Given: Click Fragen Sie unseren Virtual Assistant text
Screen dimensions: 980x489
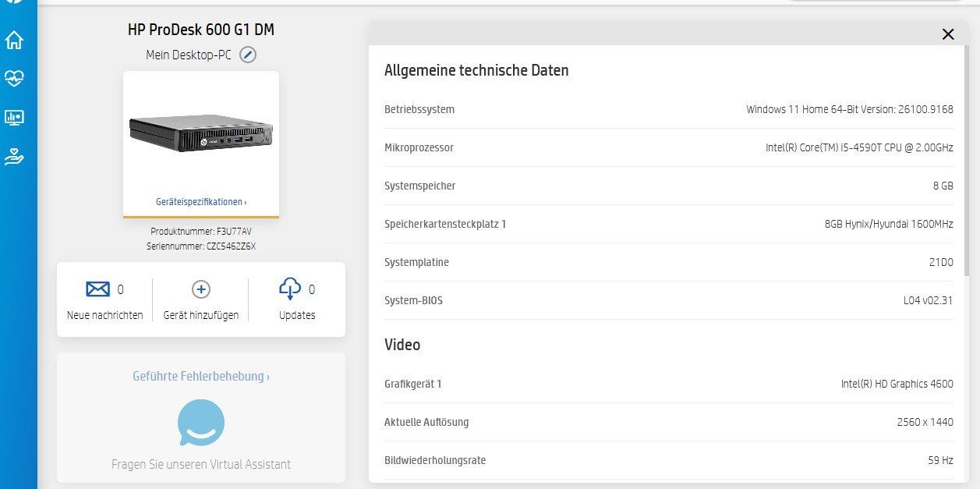Looking at the screenshot, I should click(x=201, y=464).
